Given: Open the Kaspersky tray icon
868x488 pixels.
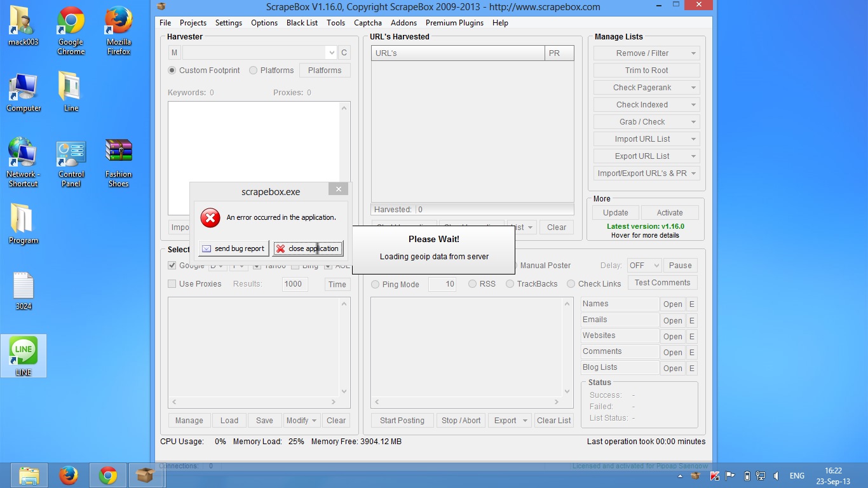Looking at the screenshot, I should coord(714,476).
